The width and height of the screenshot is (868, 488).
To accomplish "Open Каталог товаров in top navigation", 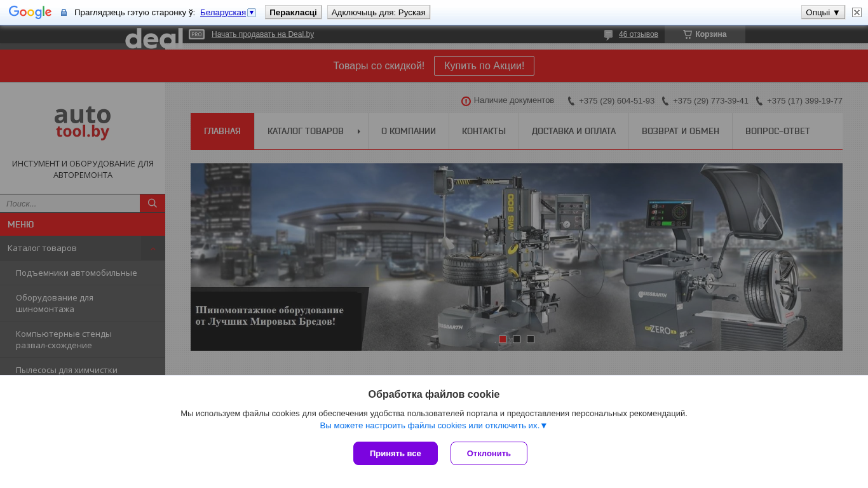I will coord(306,132).
